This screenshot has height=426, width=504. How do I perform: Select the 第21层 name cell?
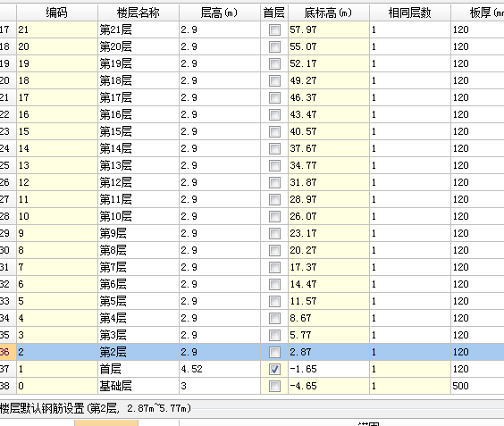pos(139,29)
